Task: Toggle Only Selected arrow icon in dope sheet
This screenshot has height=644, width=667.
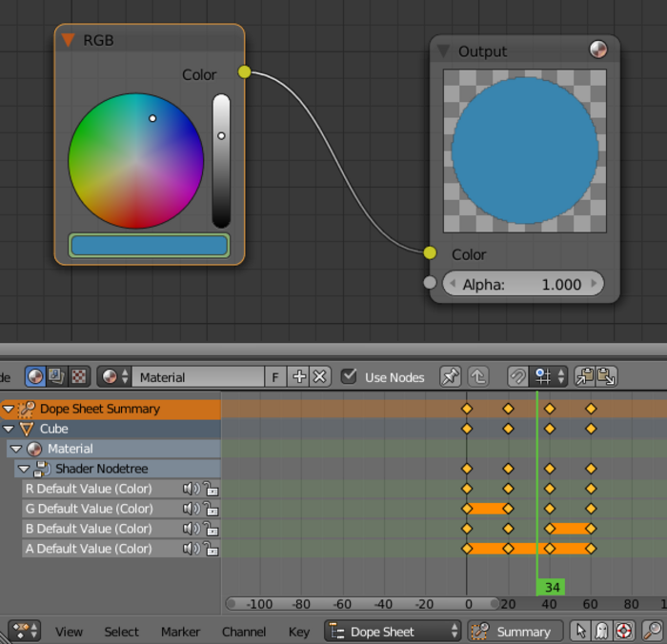Action: pyautogui.click(x=579, y=631)
